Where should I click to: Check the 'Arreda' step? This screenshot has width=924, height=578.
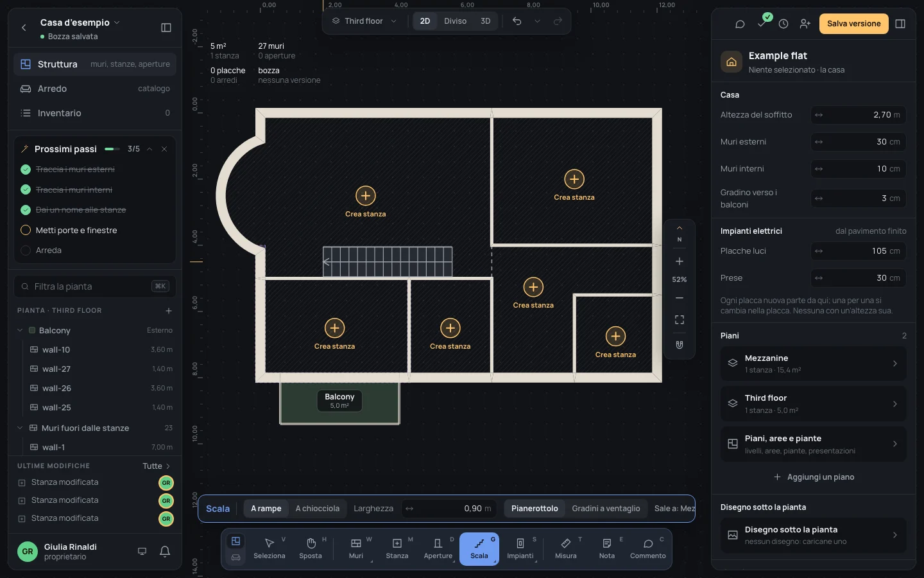click(26, 250)
